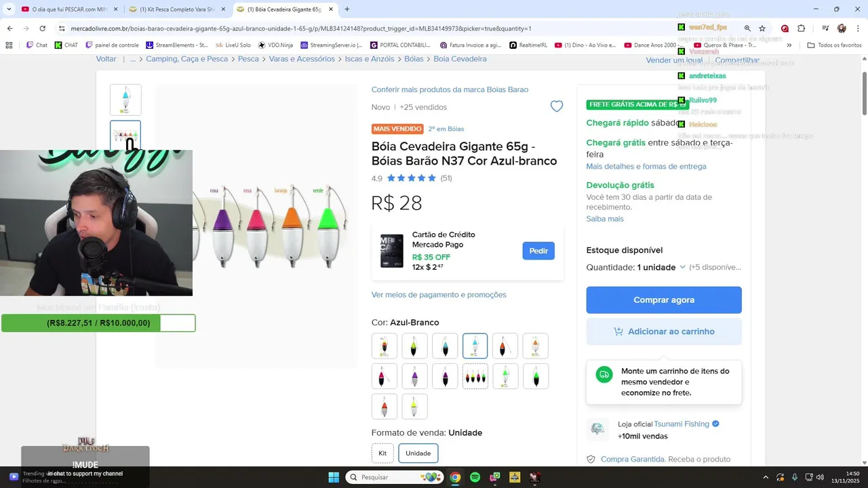
Task: Select the Kit sale format option
Action: pyautogui.click(x=382, y=453)
